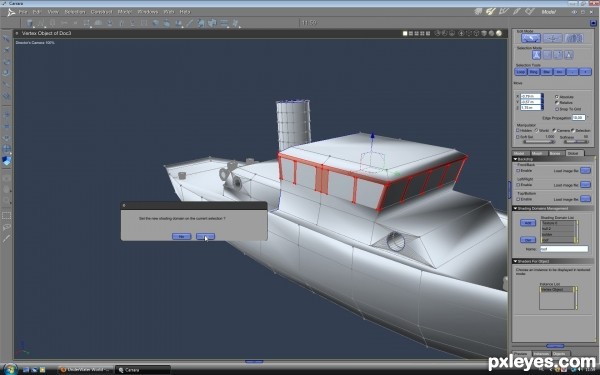Click the Z move value field
This screenshot has width=600, height=375.
530,108
